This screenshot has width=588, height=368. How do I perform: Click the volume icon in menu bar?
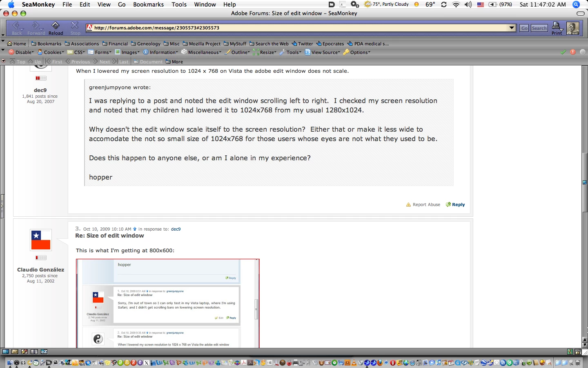tap(468, 4)
